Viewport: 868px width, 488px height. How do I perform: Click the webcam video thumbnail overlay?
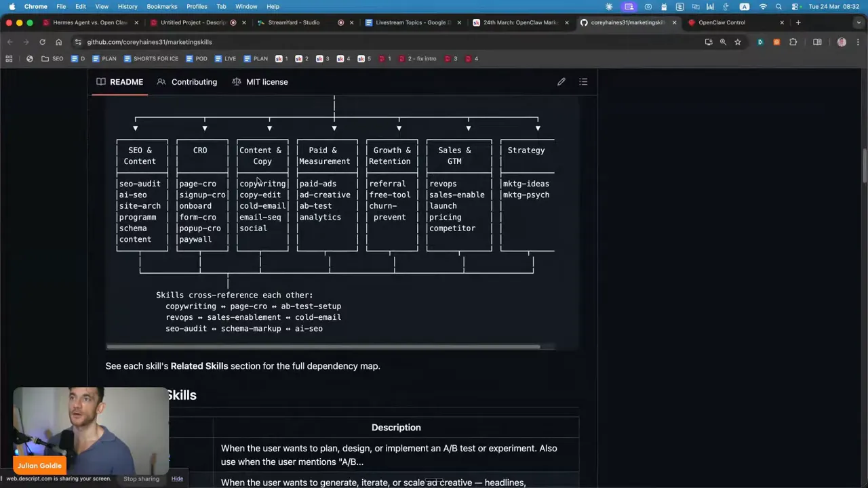tap(91, 431)
